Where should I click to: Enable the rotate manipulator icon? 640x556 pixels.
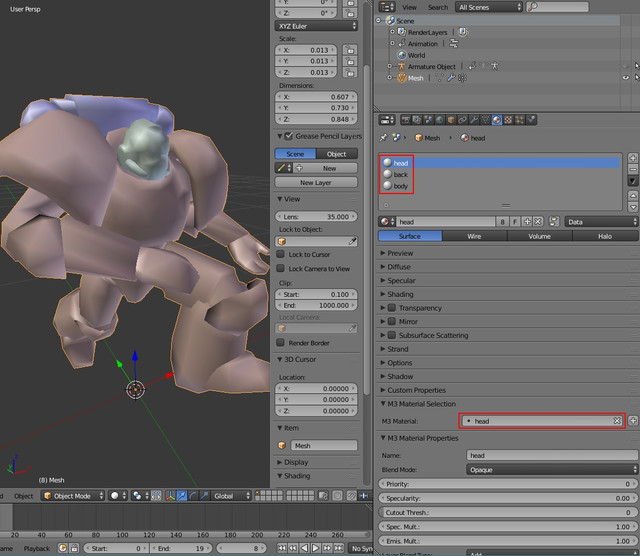click(x=193, y=496)
